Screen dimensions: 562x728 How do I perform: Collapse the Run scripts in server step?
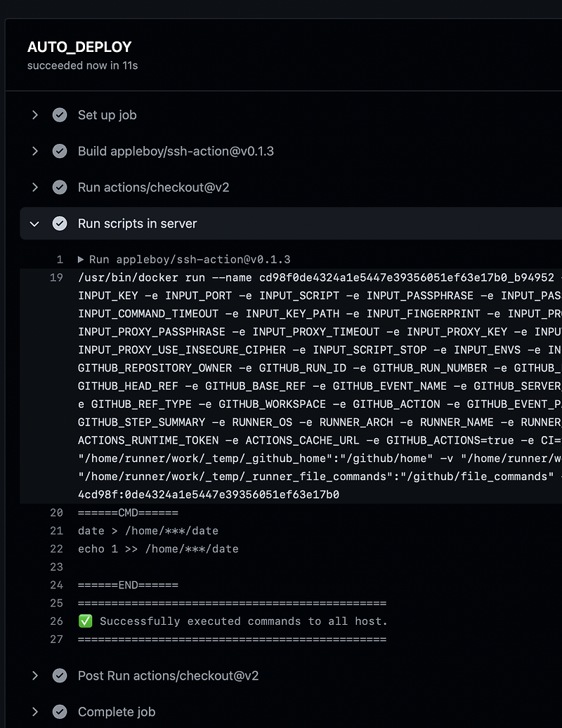click(34, 223)
